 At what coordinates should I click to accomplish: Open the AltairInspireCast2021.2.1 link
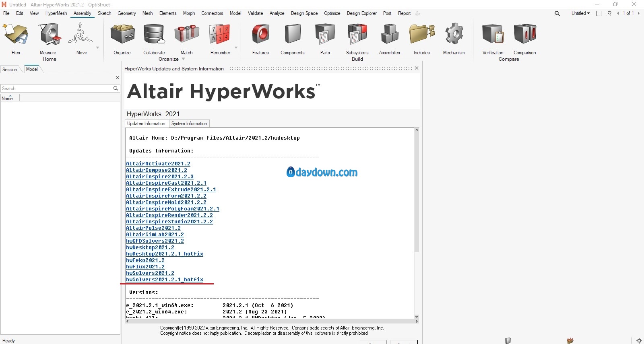pos(166,183)
